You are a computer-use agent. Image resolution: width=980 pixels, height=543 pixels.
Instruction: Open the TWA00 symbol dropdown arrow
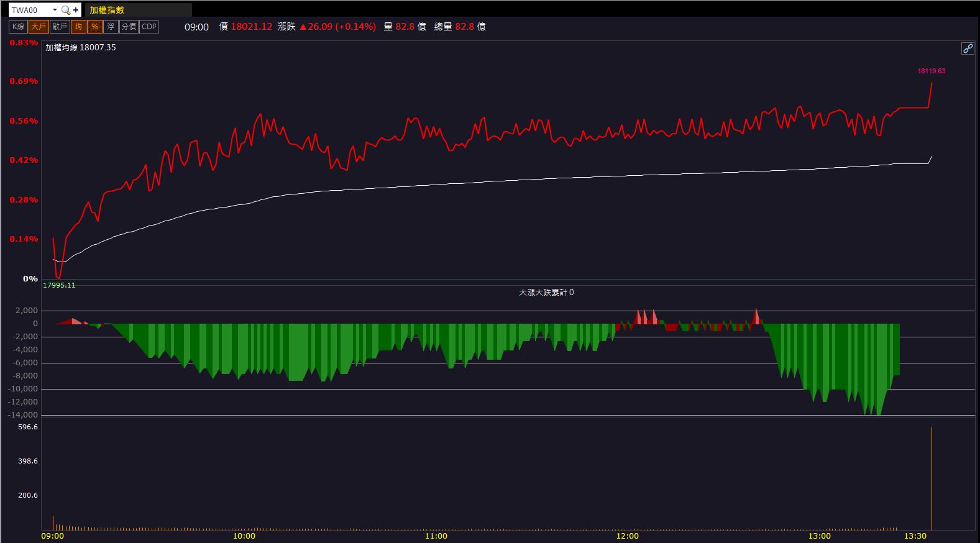pyautogui.click(x=55, y=10)
